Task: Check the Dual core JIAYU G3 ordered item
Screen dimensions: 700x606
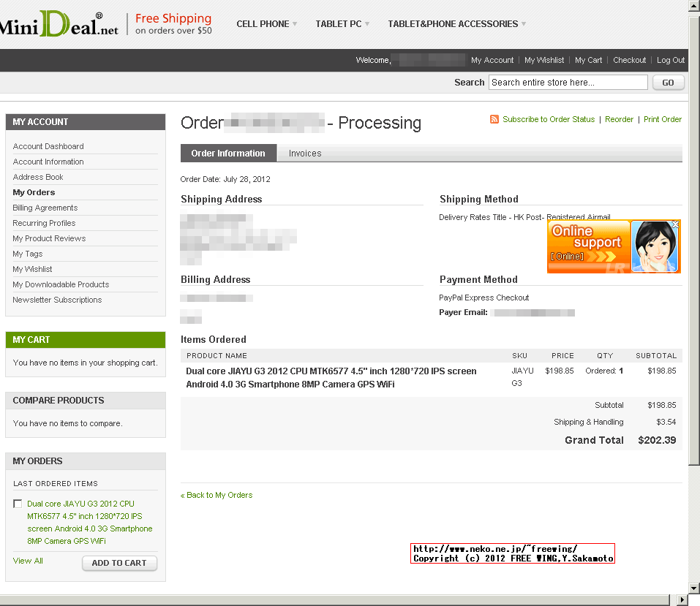Action: click(x=18, y=504)
